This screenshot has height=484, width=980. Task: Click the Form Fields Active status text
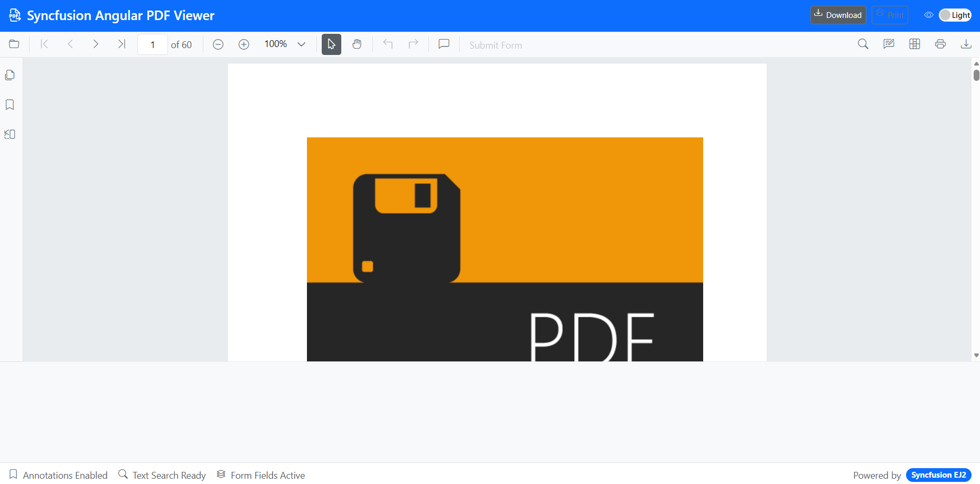pos(268,476)
